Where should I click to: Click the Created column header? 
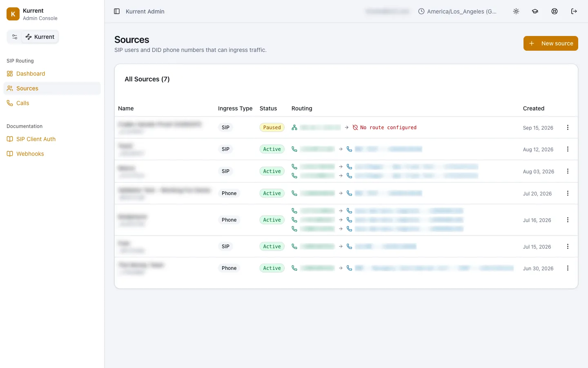534,108
